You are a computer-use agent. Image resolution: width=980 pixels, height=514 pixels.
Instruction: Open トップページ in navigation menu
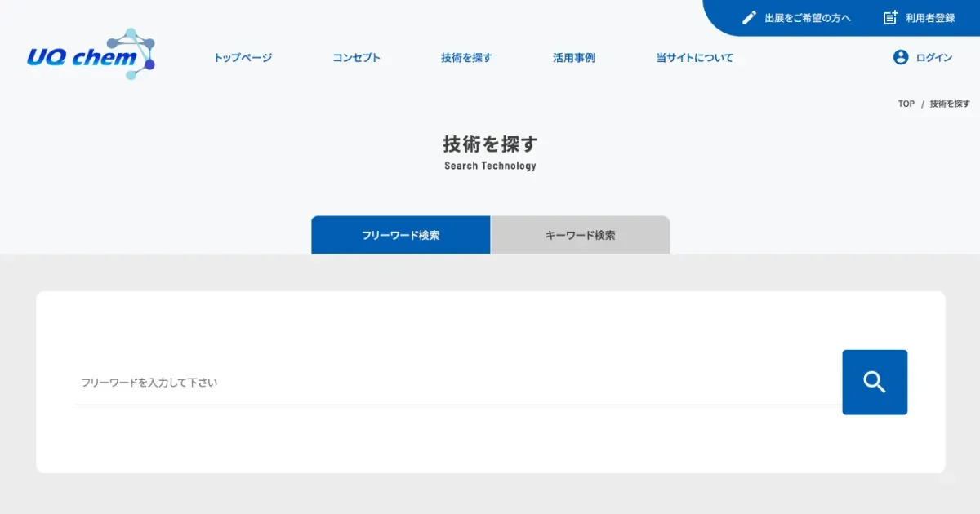(x=243, y=58)
